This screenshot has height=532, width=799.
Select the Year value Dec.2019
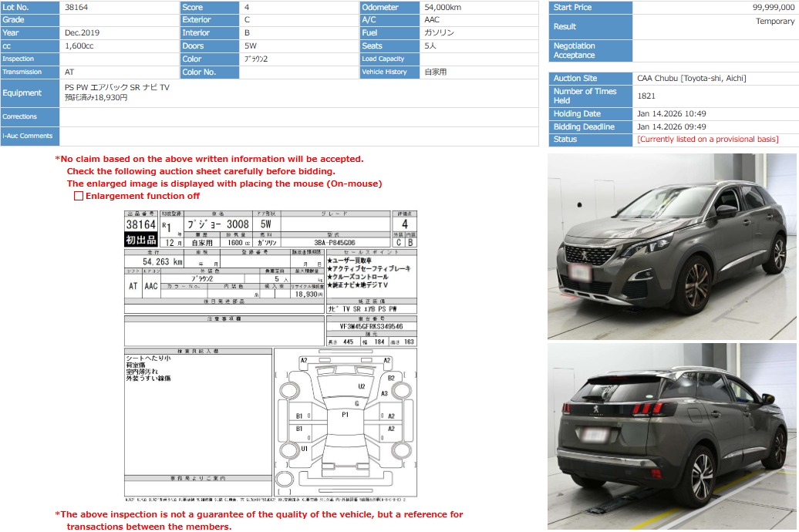click(x=82, y=32)
